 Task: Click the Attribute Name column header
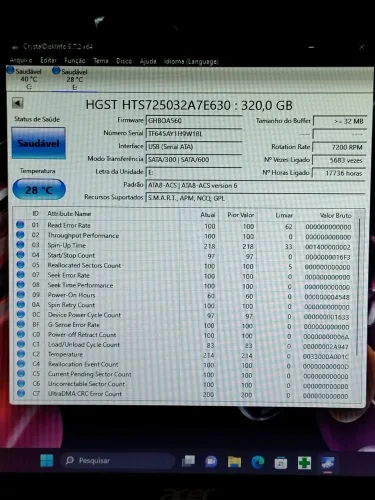click(x=69, y=214)
